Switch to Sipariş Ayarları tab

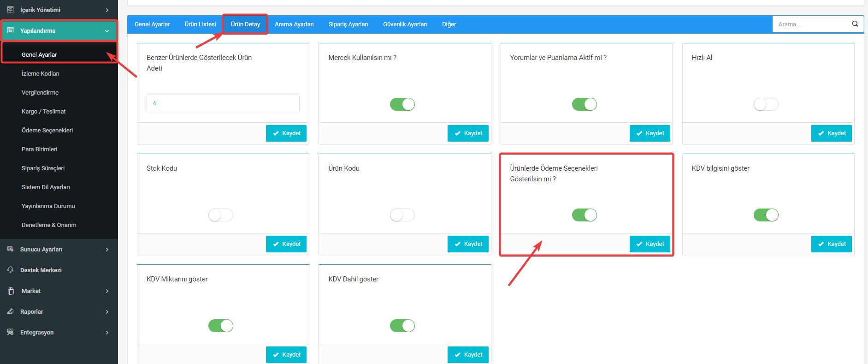(x=348, y=24)
